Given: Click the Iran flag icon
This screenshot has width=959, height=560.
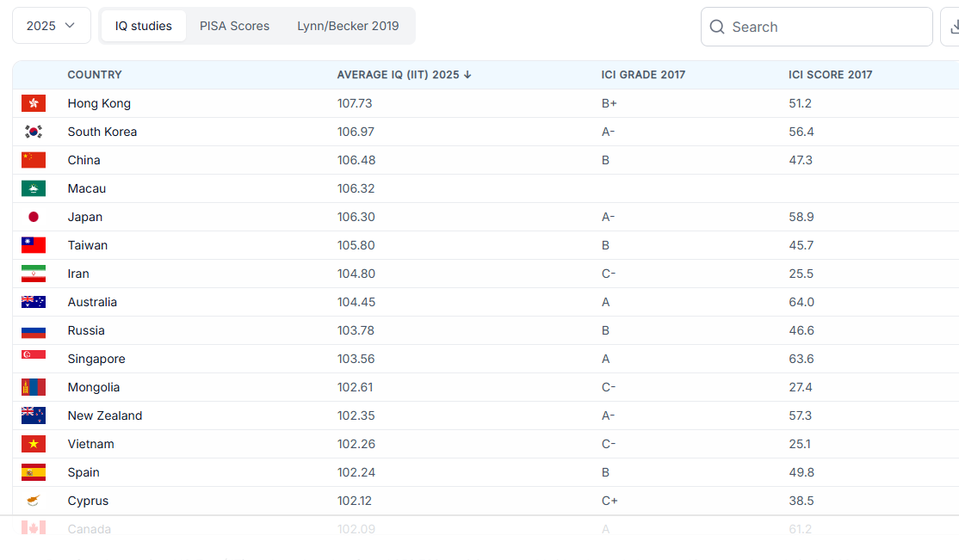Looking at the screenshot, I should (x=34, y=274).
